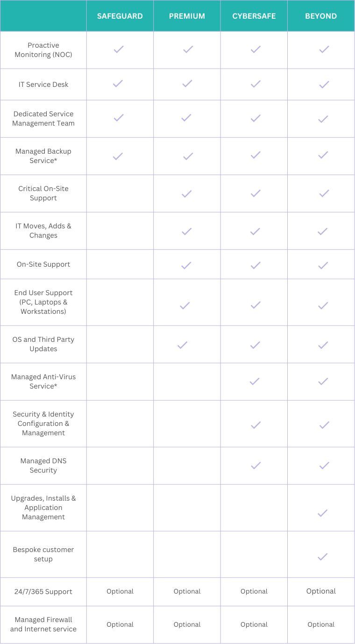Click Optional under SAFEGUARD for 24/7/365 Support
355x644 pixels.
(120, 591)
